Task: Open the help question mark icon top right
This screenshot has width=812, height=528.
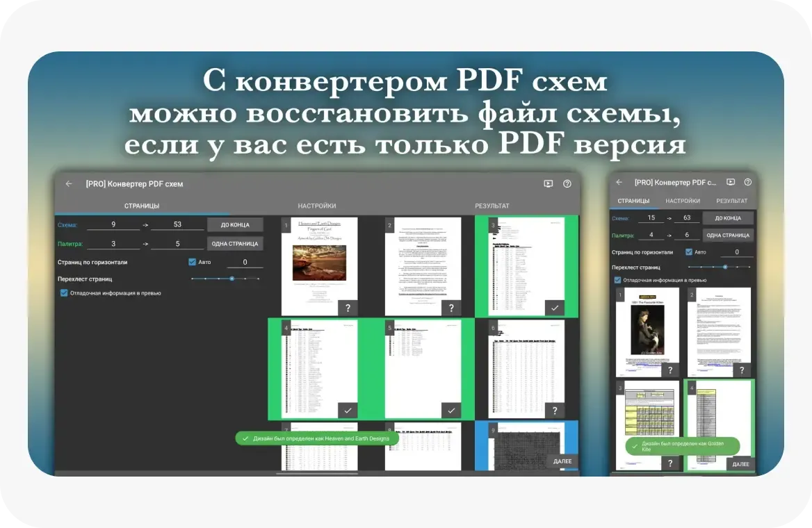Action: pyautogui.click(x=567, y=183)
